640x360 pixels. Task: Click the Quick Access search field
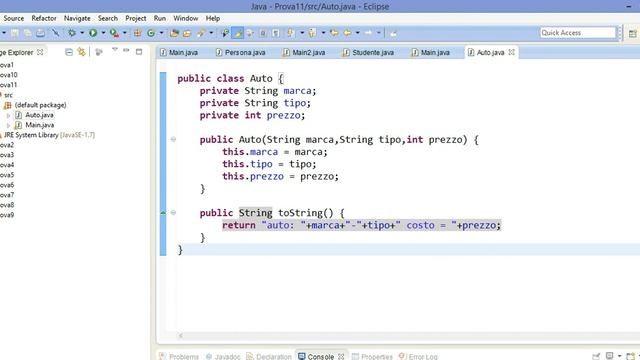[x=578, y=33]
